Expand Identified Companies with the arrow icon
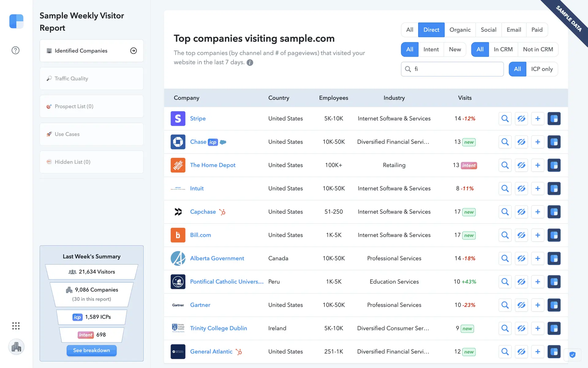The image size is (588, 368). point(134,51)
